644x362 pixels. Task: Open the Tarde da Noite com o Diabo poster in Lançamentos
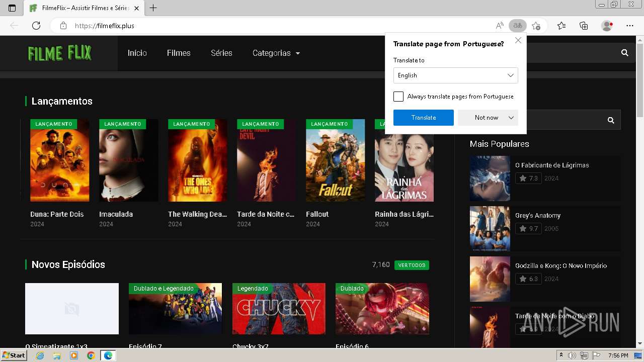pos(267,160)
